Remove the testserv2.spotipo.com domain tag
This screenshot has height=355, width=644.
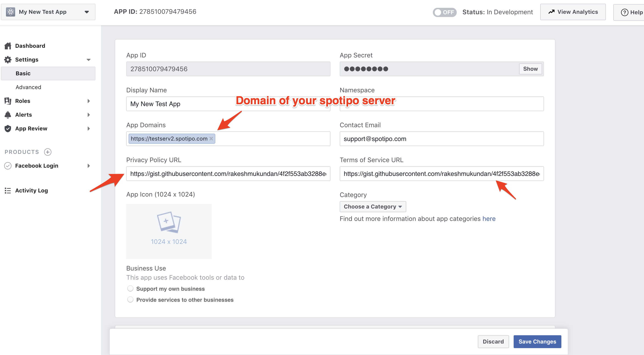(211, 139)
